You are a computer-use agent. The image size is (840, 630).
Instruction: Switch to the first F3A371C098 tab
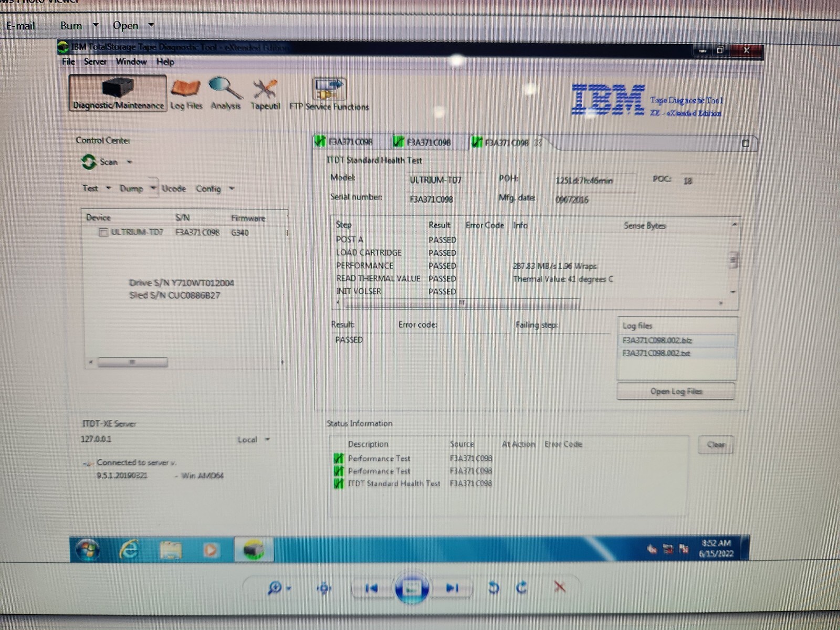[350, 142]
